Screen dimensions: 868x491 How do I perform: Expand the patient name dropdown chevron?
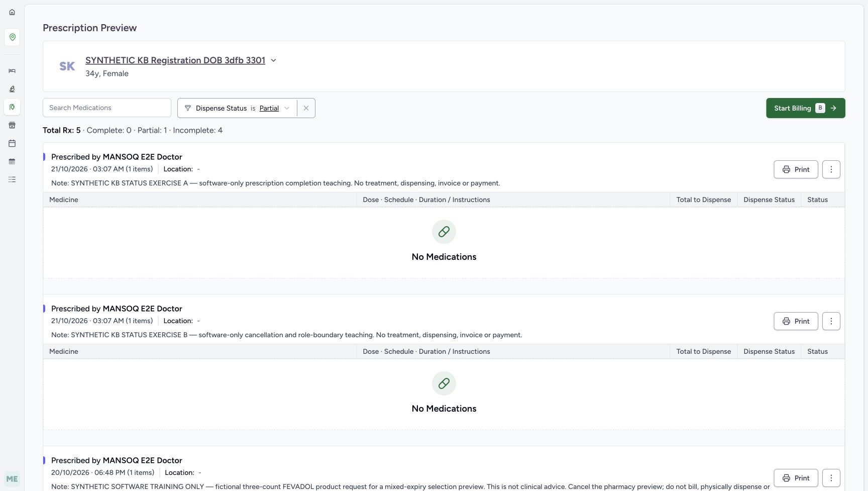click(273, 60)
